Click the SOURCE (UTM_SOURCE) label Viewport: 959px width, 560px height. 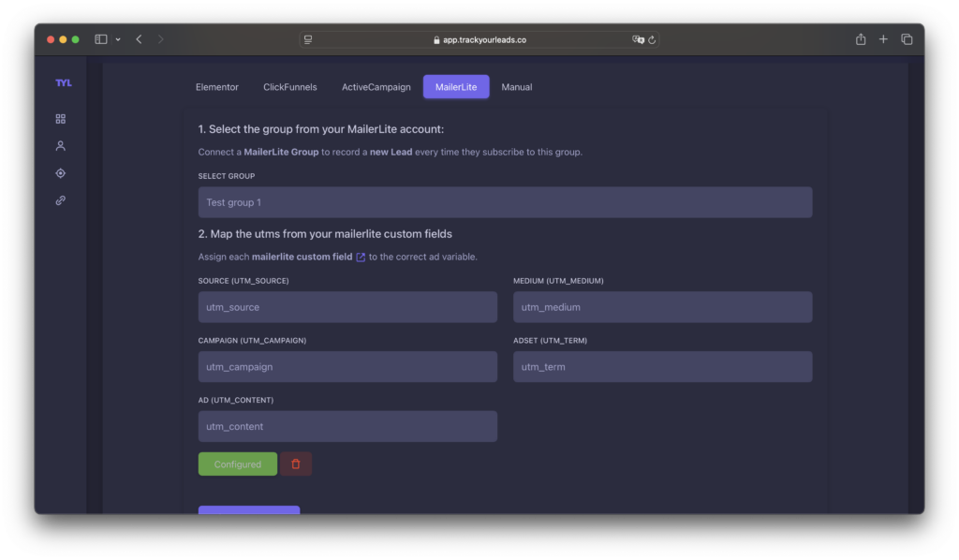coord(243,281)
